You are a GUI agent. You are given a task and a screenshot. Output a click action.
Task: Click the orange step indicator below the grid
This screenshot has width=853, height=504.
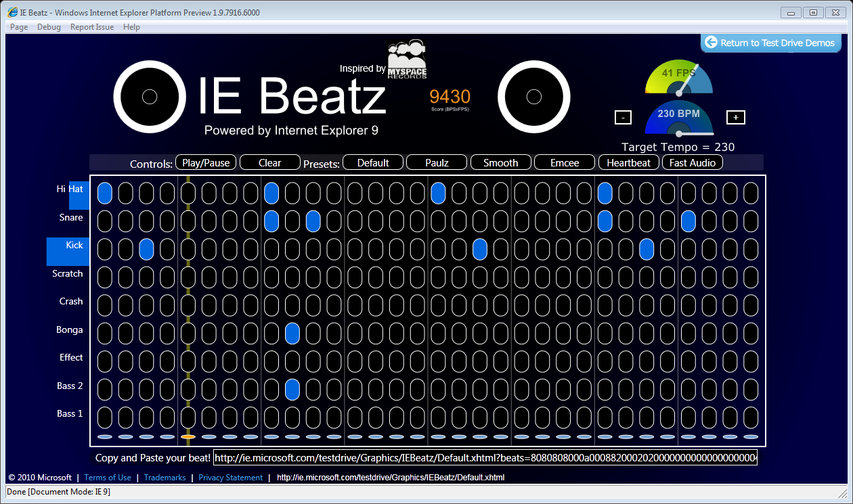(x=188, y=437)
